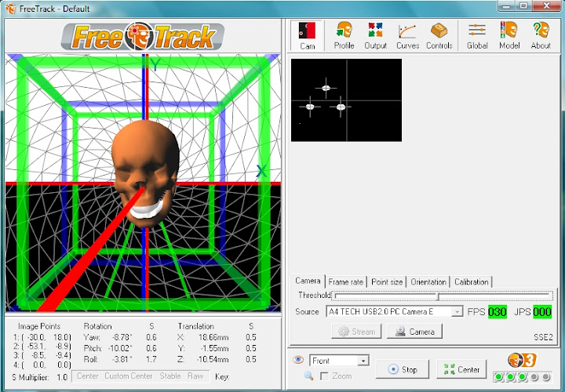This screenshot has width=565, height=392.
Task: Open the Controls section
Action: 439,35
